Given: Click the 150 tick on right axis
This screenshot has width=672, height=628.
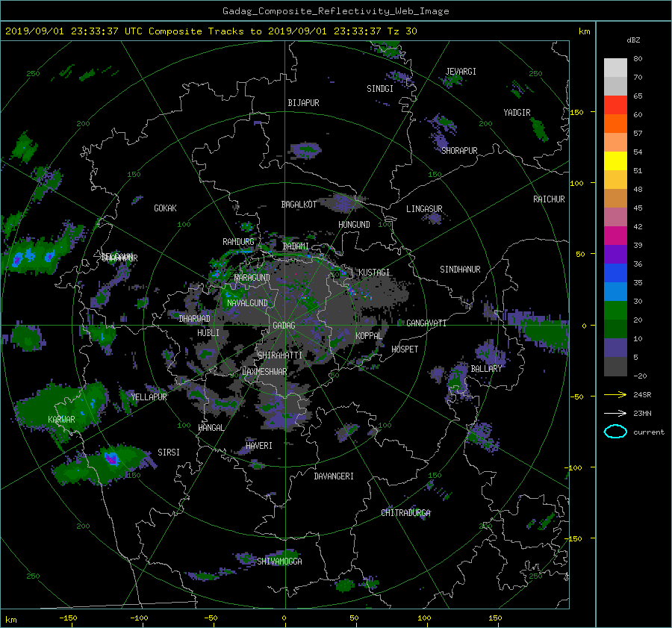Looking at the screenshot, I should pos(577,112).
